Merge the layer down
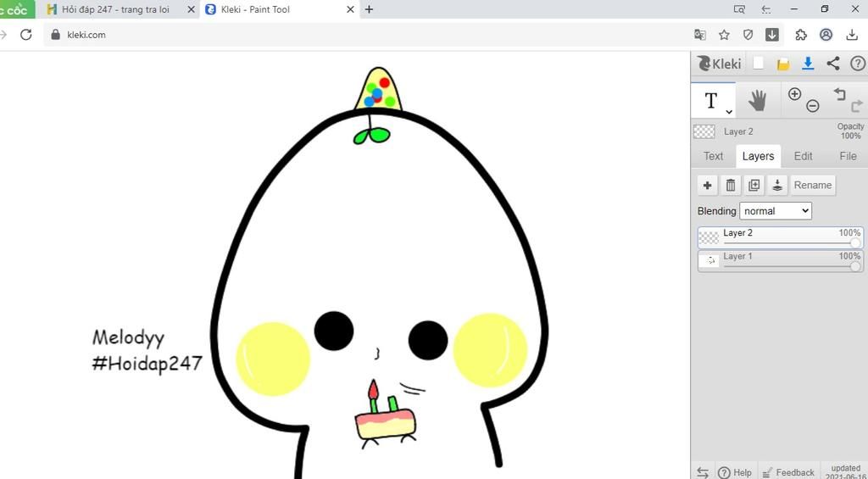The height and width of the screenshot is (479, 868). 777,186
